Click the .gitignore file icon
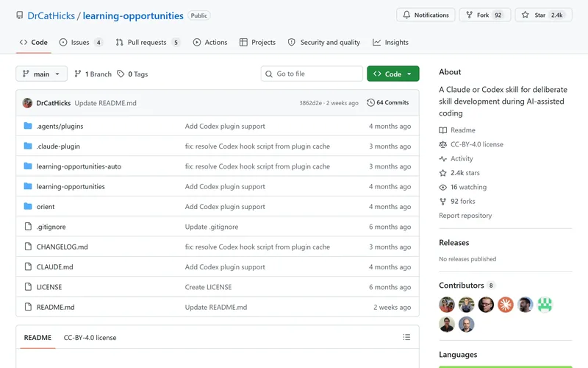This screenshot has height=368, width=588. (28, 226)
